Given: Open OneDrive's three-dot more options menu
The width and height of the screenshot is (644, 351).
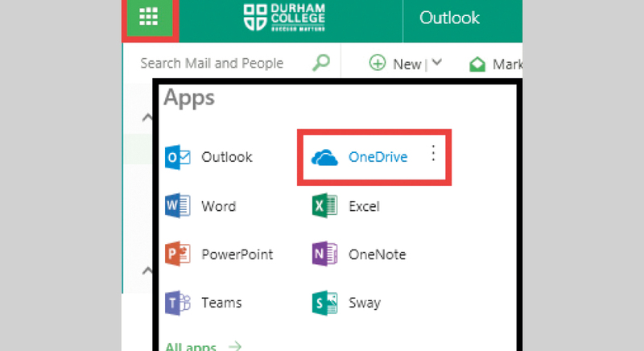Looking at the screenshot, I should tap(433, 153).
